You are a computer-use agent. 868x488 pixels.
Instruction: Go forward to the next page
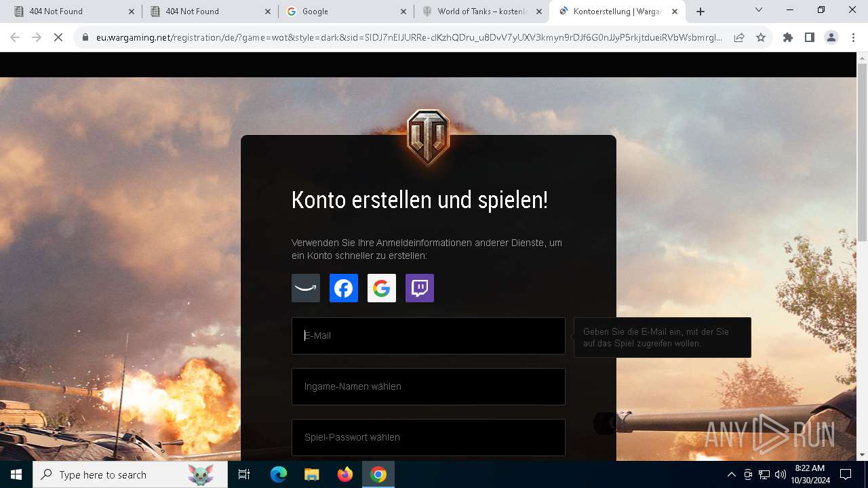tap(37, 38)
